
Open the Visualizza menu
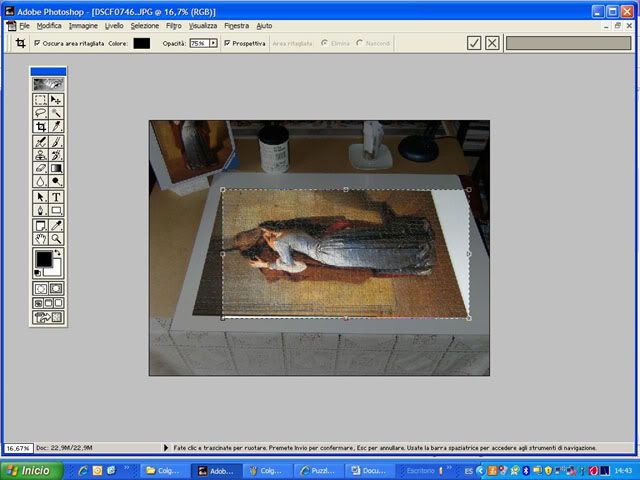tap(203, 26)
